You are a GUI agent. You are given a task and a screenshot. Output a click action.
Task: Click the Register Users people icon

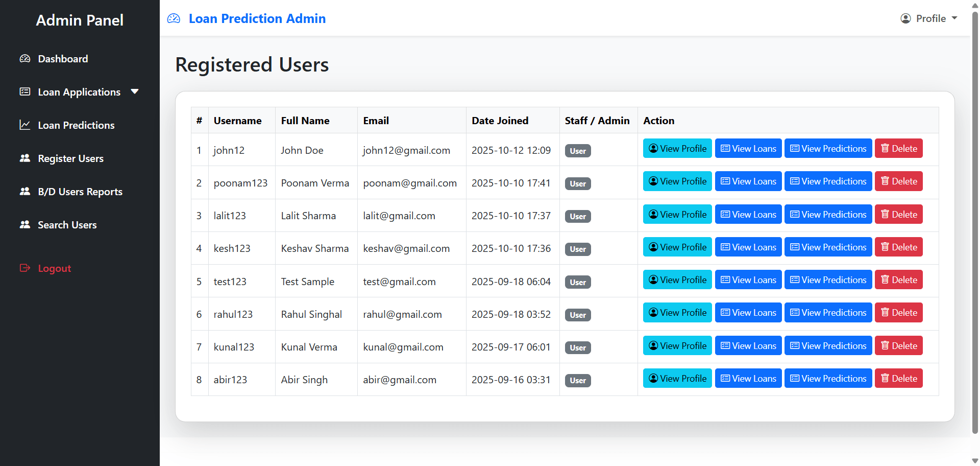tap(25, 158)
